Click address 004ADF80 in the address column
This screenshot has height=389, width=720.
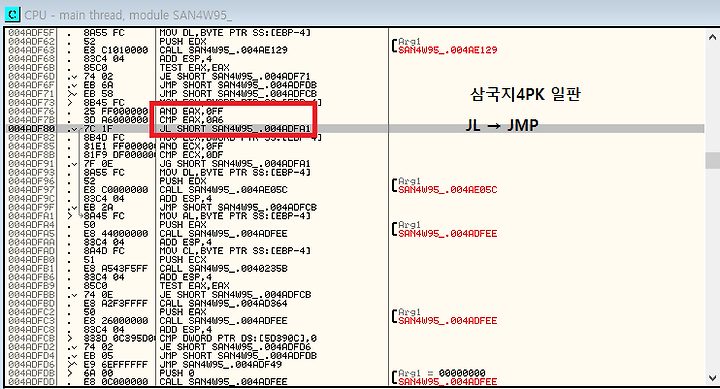point(31,129)
